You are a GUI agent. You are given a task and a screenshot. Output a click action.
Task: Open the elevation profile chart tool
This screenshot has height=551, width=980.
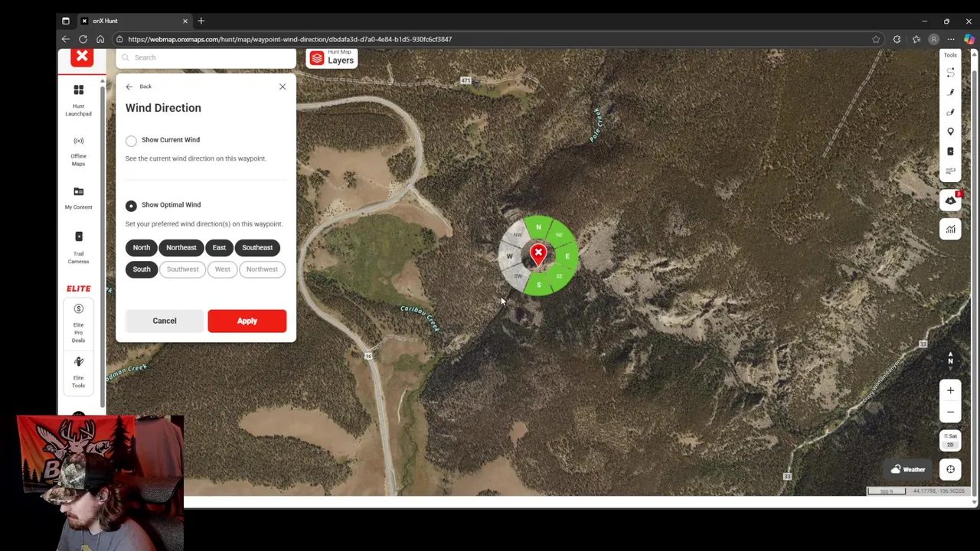coord(950,229)
